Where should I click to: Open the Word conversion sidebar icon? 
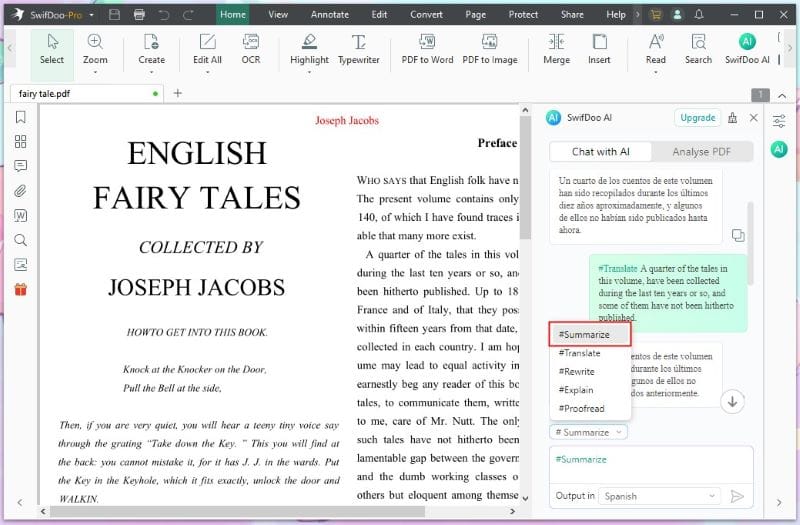[x=20, y=215]
